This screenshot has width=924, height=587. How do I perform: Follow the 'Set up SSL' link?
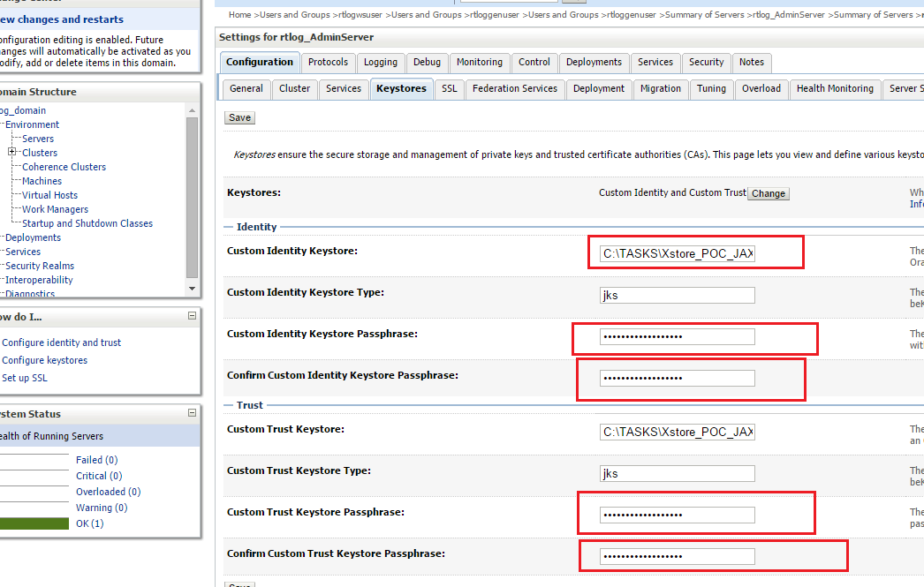click(x=25, y=378)
